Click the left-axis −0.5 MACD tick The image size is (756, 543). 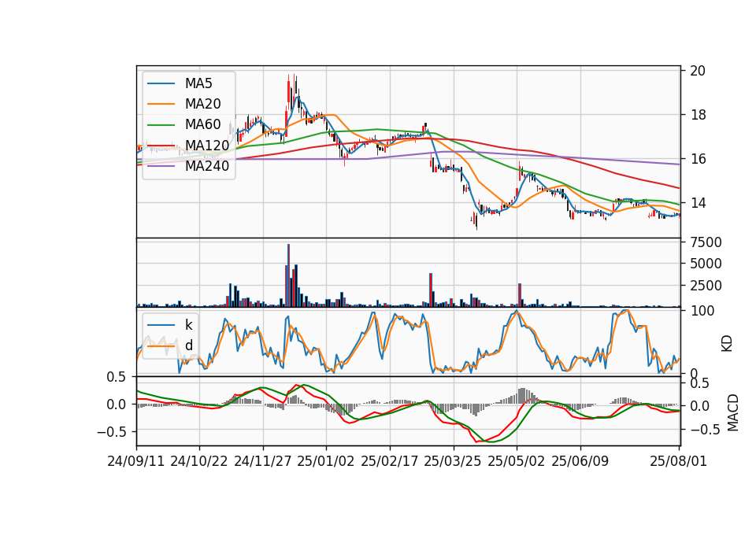pos(112,432)
